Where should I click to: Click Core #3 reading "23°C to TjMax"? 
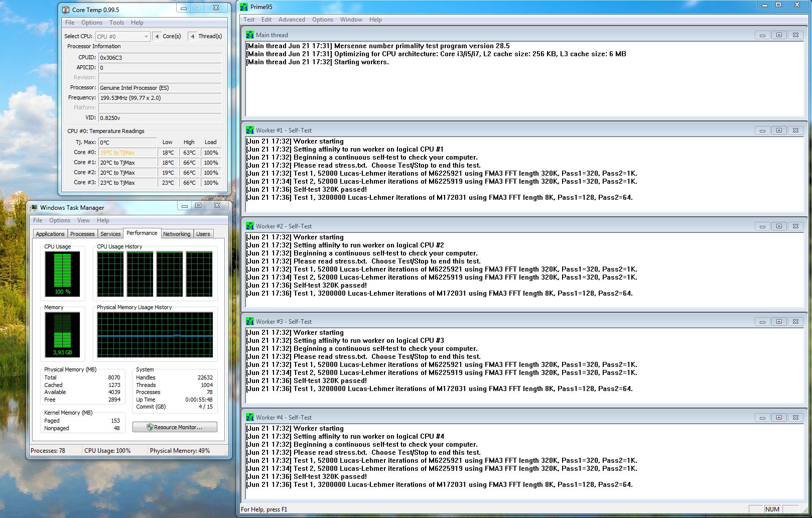pyautogui.click(x=127, y=183)
